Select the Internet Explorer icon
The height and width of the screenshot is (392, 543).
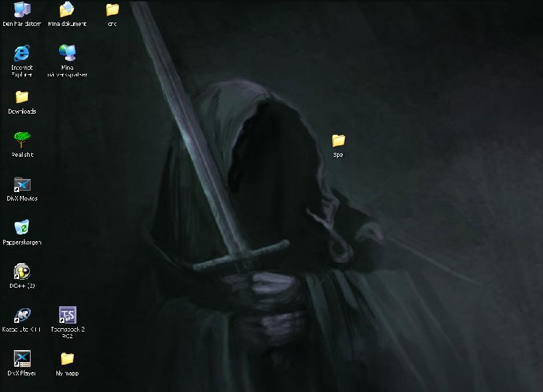point(22,53)
